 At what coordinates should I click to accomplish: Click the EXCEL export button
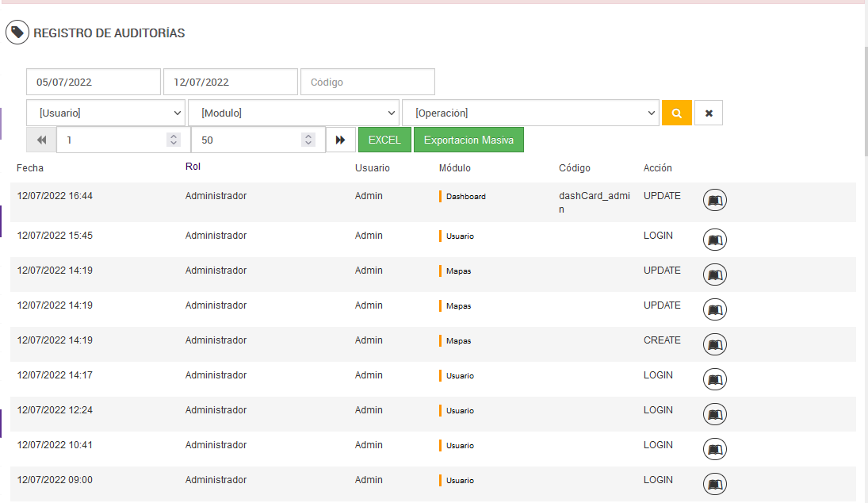384,140
